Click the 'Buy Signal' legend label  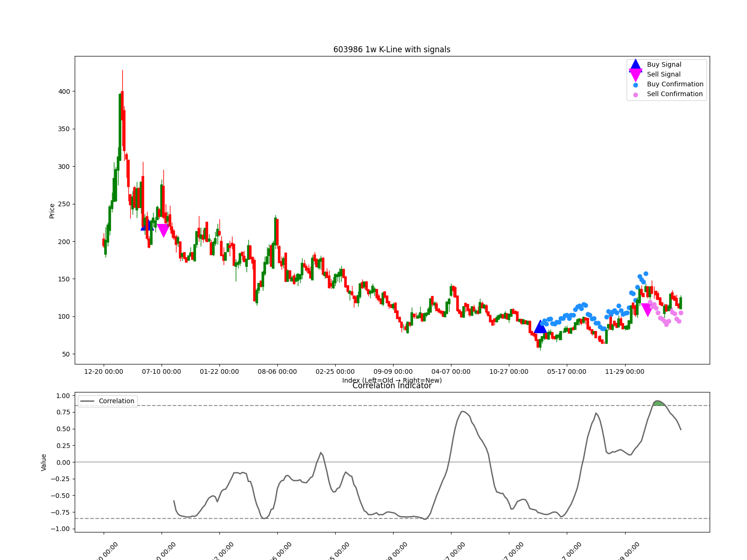pyautogui.click(x=664, y=65)
